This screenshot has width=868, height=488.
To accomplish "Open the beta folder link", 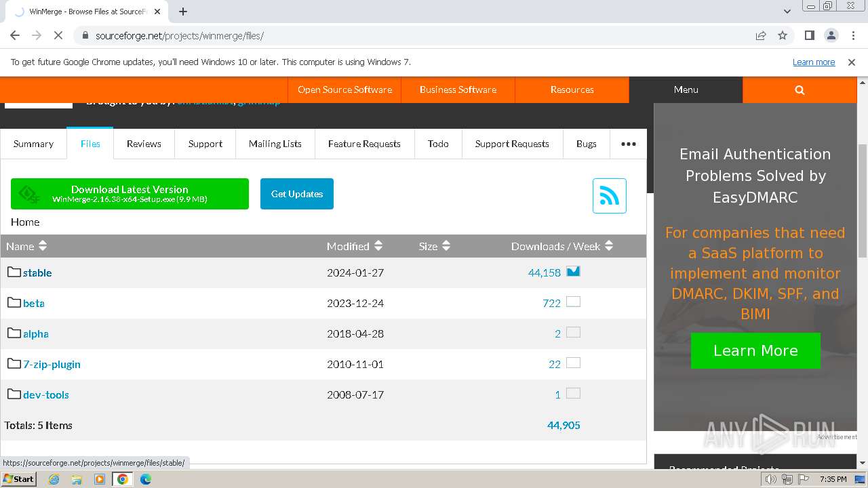I will [34, 303].
